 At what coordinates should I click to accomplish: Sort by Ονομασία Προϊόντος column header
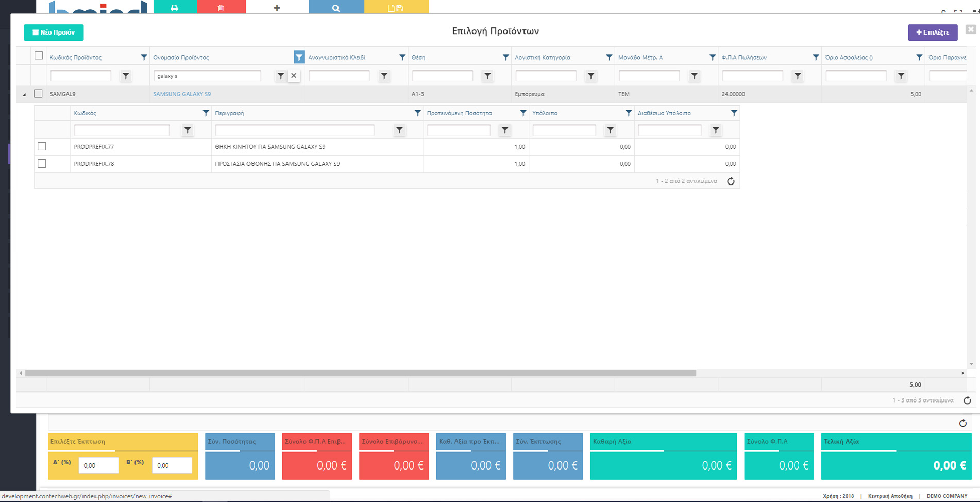point(181,57)
